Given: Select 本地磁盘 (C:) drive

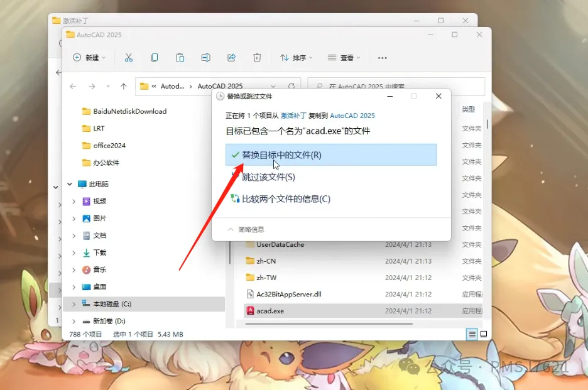Looking at the screenshot, I should pyautogui.click(x=144, y=304).
